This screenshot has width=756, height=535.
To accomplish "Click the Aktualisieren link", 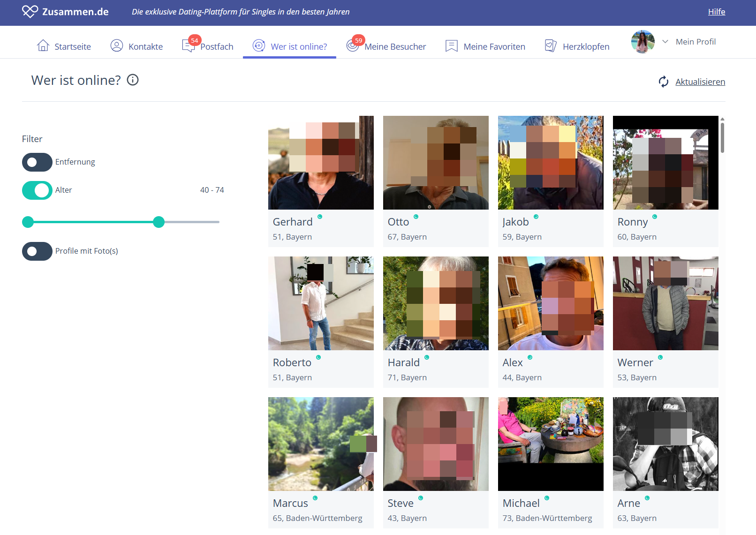I will coord(700,82).
